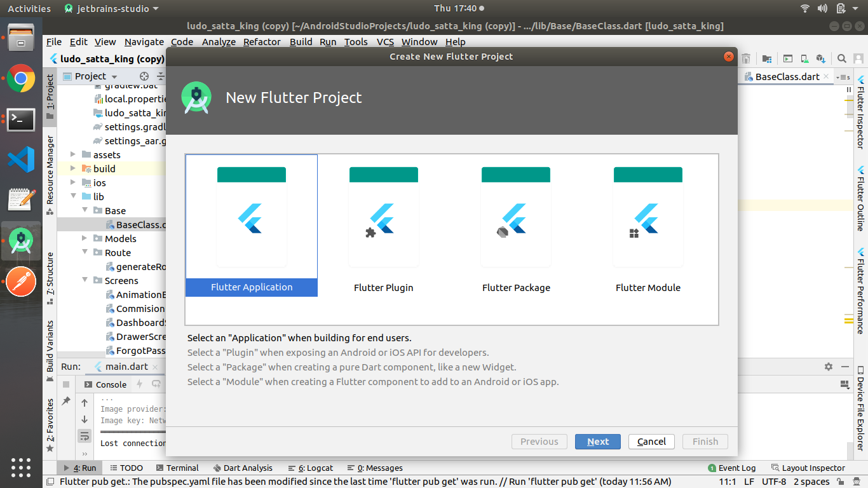Select the BaseClass file in project tree

tap(135, 224)
